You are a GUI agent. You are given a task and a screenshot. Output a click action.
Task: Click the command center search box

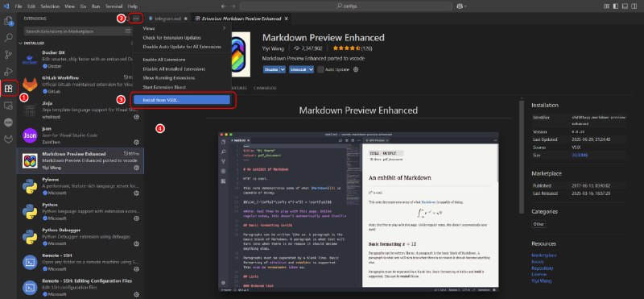346,6
